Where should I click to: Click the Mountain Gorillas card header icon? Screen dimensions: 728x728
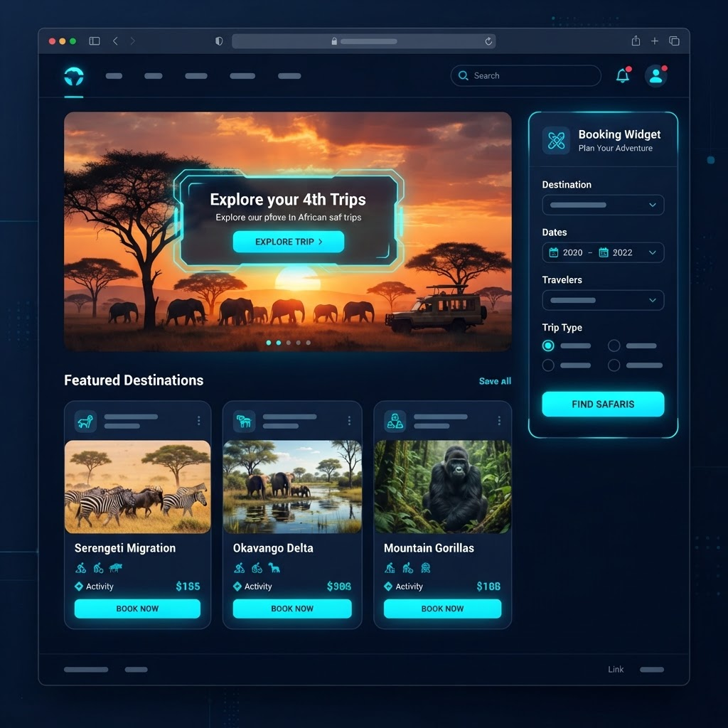pos(395,421)
